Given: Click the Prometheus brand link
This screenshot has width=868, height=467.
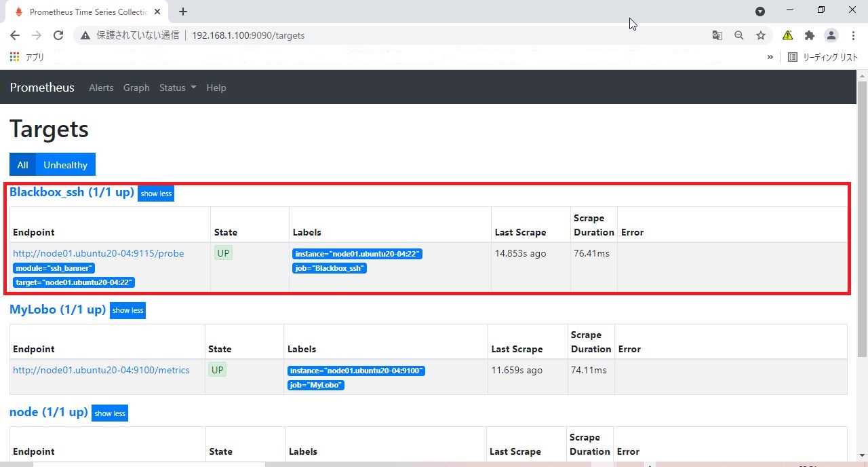Looking at the screenshot, I should pos(42,88).
